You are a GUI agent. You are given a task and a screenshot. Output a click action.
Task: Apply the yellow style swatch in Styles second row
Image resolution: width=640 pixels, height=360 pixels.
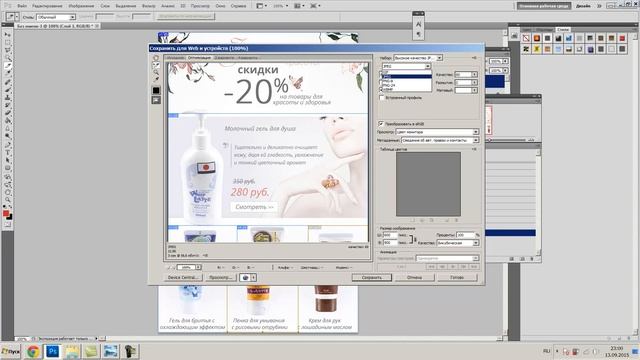click(x=537, y=49)
